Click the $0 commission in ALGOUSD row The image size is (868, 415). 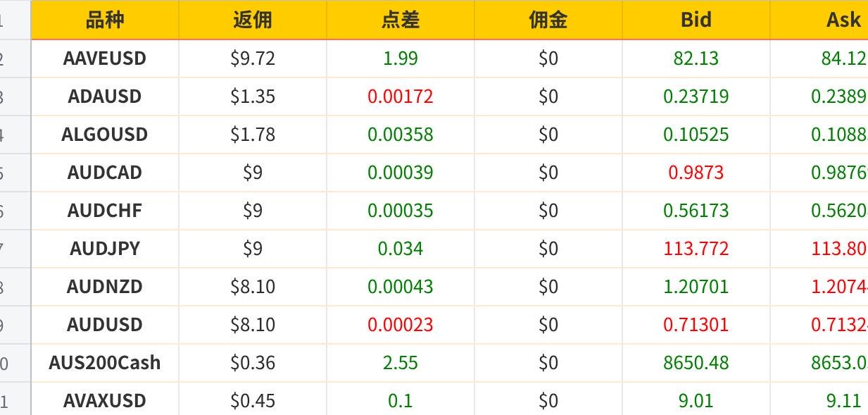click(548, 135)
